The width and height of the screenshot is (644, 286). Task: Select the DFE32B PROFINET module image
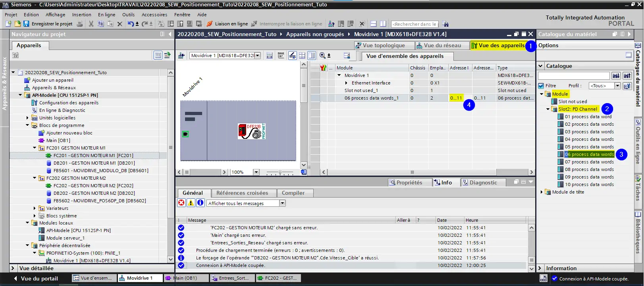tap(252, 131)
